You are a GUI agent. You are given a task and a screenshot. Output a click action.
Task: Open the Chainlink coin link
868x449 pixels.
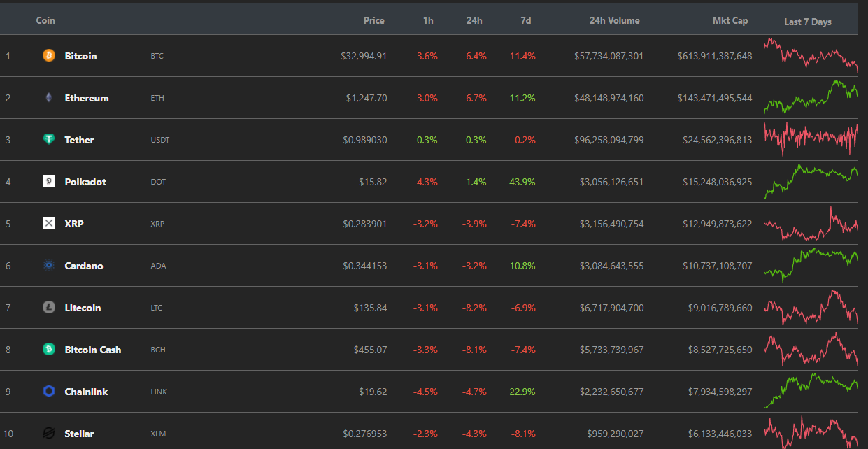pos(86,392)
